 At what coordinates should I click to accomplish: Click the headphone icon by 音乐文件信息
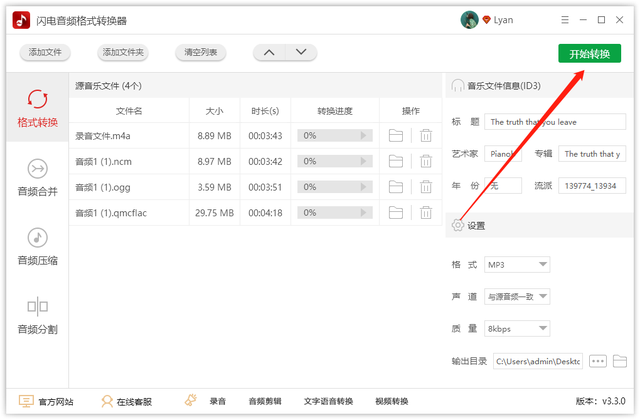(x=458, y=85)
